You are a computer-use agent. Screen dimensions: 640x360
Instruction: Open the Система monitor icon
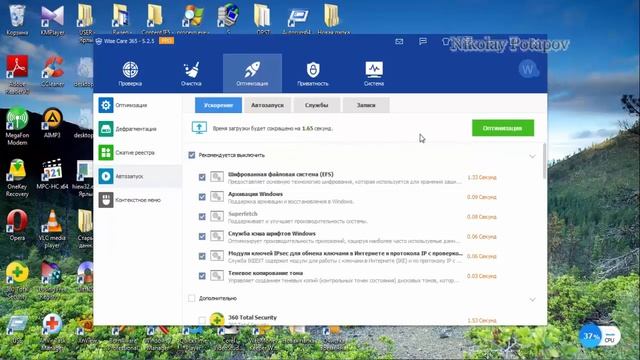tap(374, 70)
